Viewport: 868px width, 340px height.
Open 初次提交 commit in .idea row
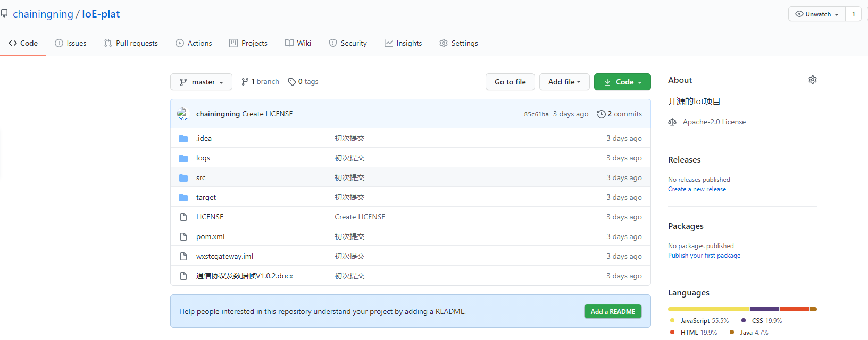coord(349,138)
